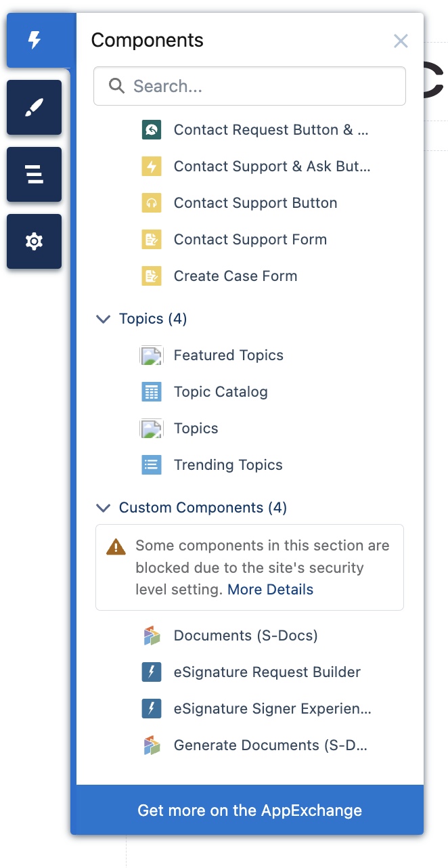Open the Theme paintbrush tool in sidebar
The height and width of the screenshot is (868, 448).
[33, 107]
